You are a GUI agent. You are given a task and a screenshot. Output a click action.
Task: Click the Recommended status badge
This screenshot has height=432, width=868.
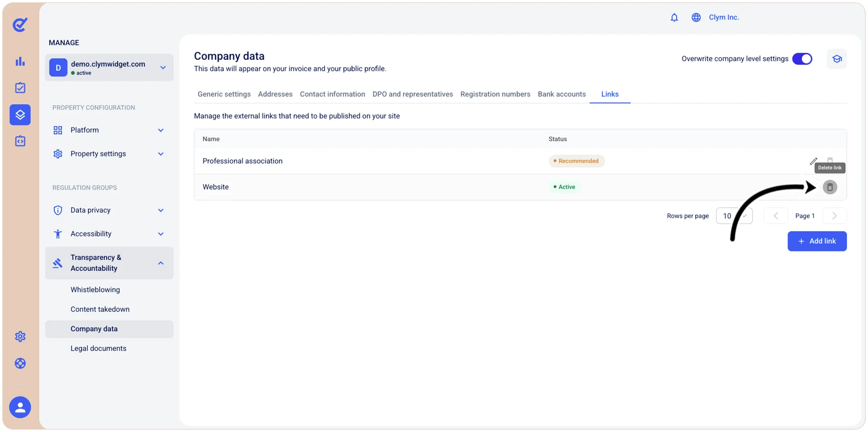click(576, 161)
